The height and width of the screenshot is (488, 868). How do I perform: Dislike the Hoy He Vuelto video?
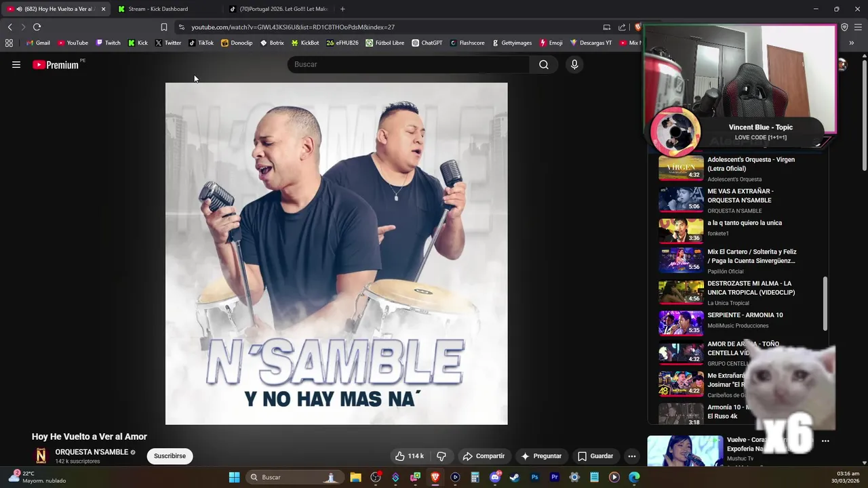click(x=441, y=456)
